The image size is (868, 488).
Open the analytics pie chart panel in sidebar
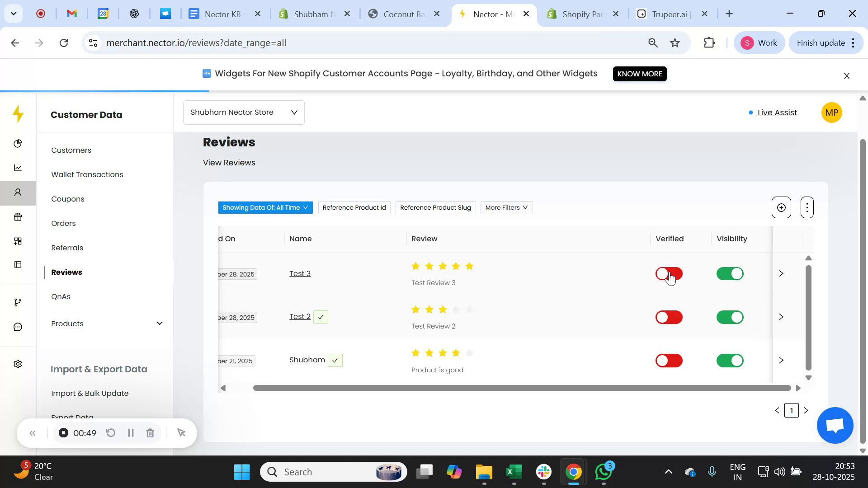coord(18,143)
